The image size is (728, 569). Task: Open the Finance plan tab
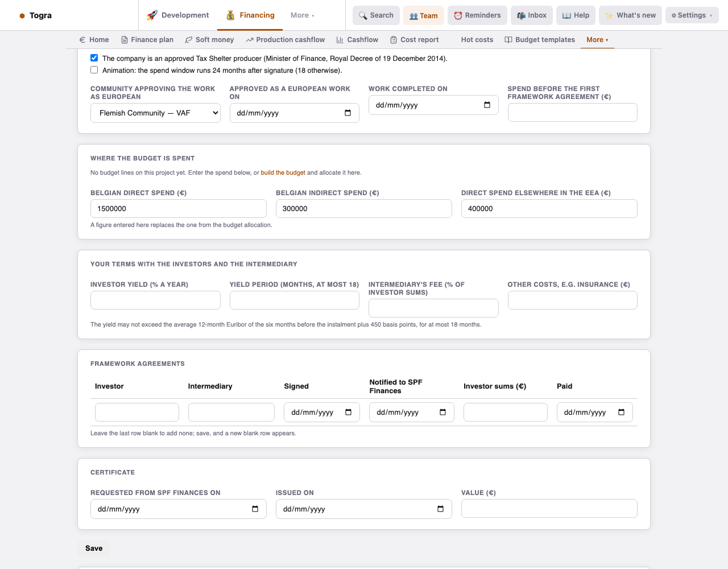(147, 40)
